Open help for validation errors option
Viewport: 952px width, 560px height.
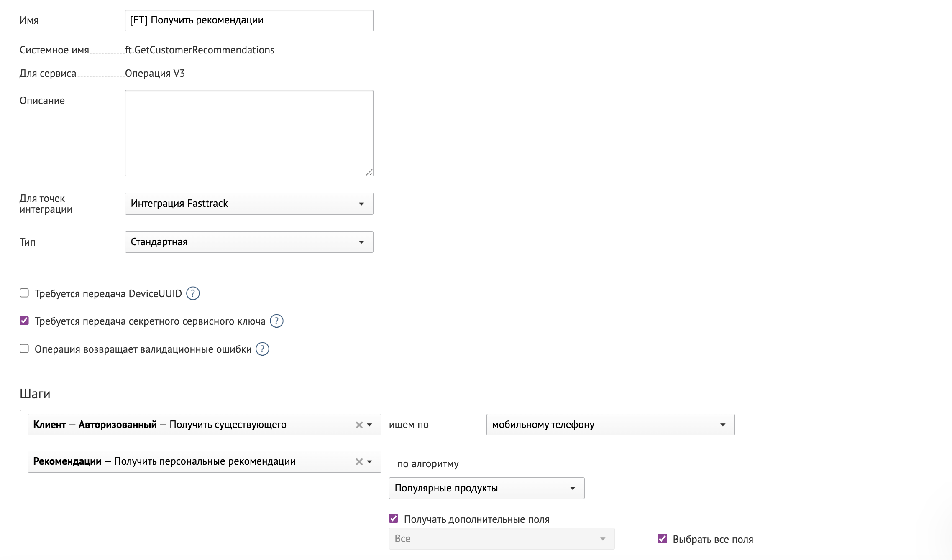pyautogui.click(x=262, y=349)
